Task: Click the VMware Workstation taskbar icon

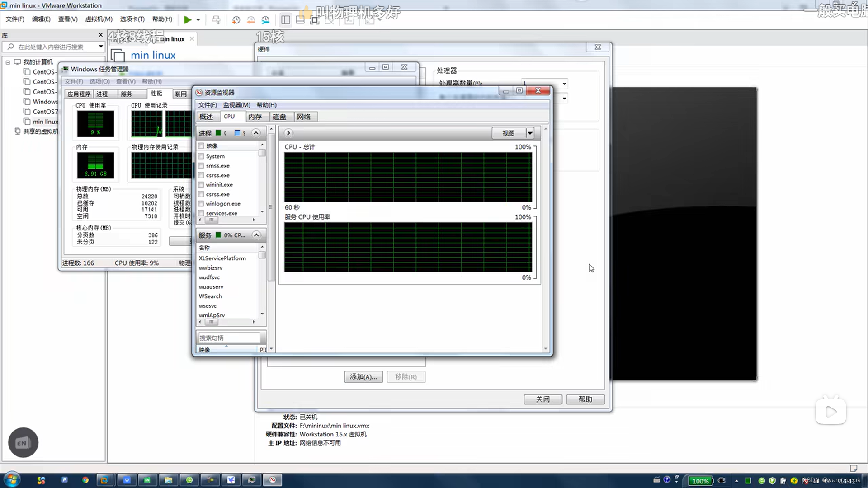Action: point(104,480)
